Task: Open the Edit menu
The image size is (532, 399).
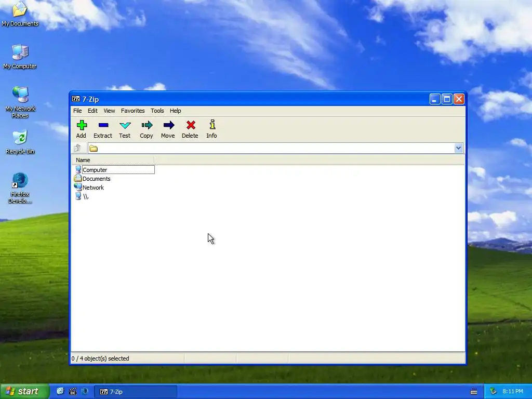Action: (x=92, y=111)
